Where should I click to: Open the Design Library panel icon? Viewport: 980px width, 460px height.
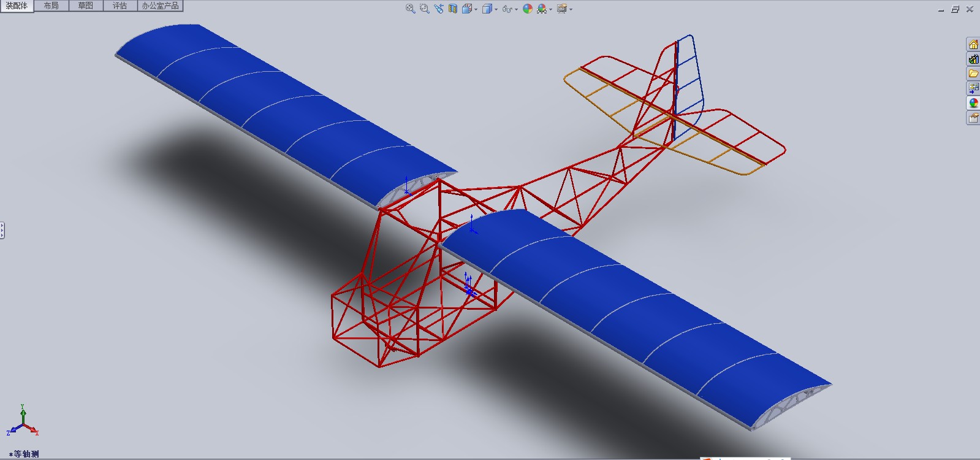click(x=973, y=59)
